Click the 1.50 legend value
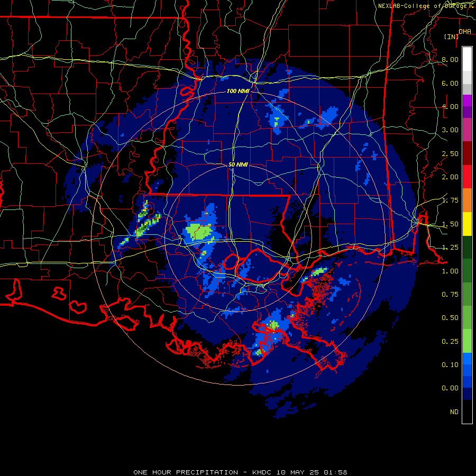Viewport: 476px width, 476px height. 450,224
